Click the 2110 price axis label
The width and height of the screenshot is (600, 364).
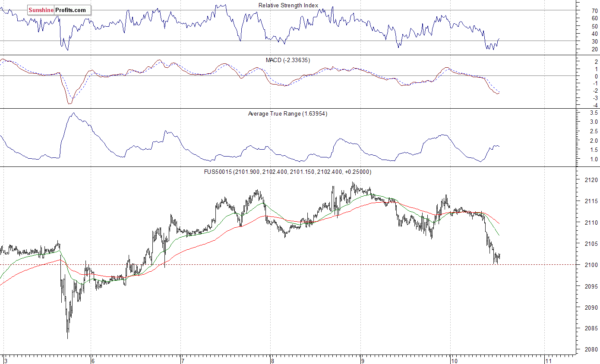(x=591, y=223)
